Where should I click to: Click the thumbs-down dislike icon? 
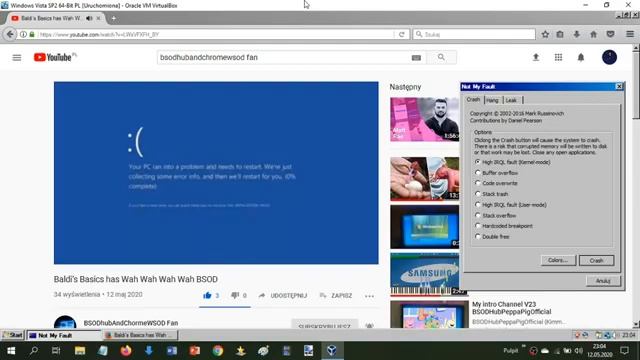[235, 295]
